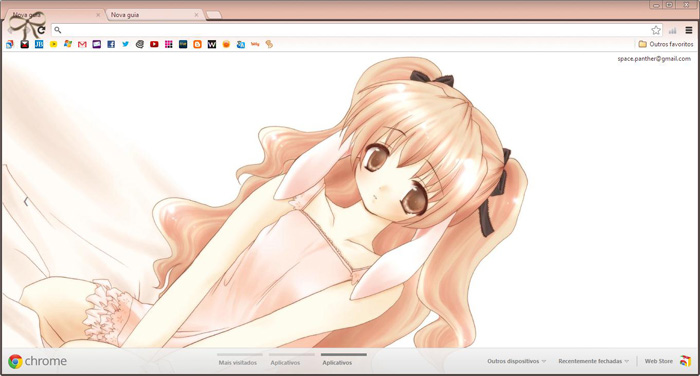The width and height of the screenshot is (700, 376).
Task: Click the search magnifier in address bar
Action: coord(58,30)
